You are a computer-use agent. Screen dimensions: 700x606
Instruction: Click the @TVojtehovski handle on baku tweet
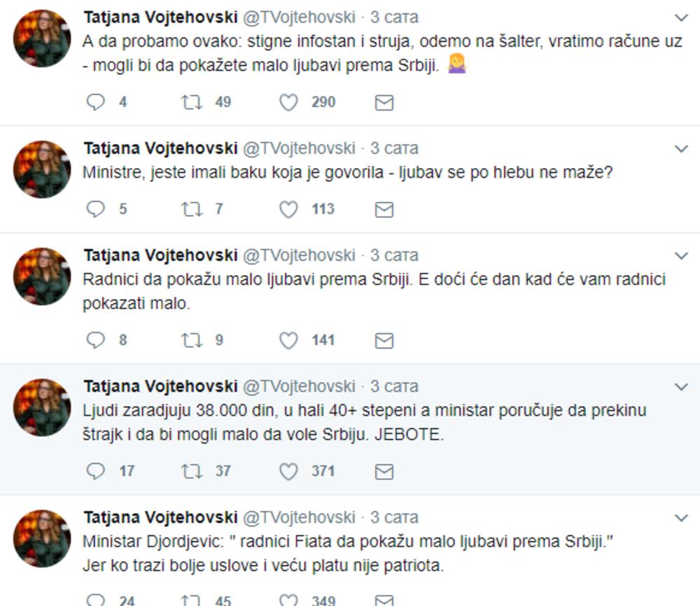pyautogui.click(x=299, y=148)
